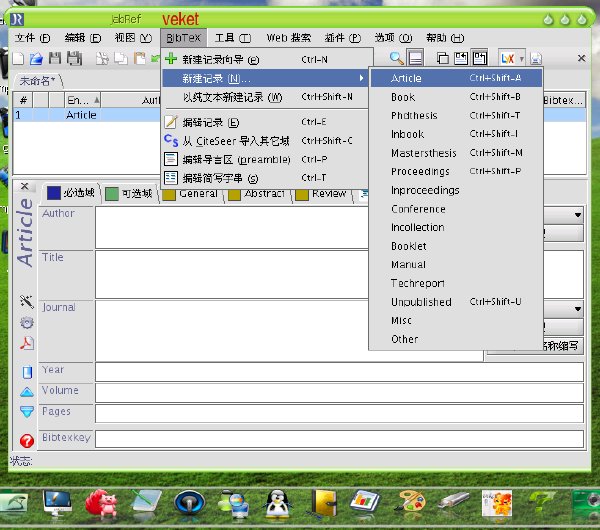Choose Edit preamble menu item
The height and width of the screenshot is (530, 600).
(x=265, y=159)
